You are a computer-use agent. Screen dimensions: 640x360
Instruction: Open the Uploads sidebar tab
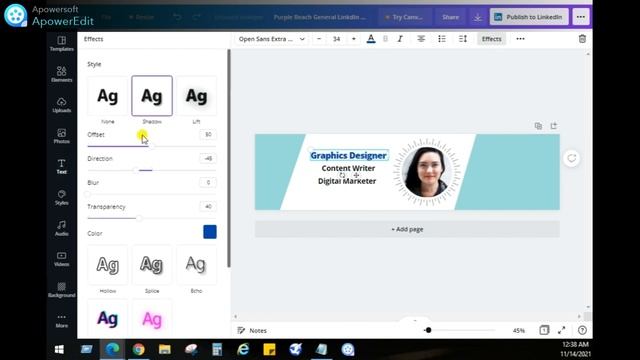click(x=62, y=105)
